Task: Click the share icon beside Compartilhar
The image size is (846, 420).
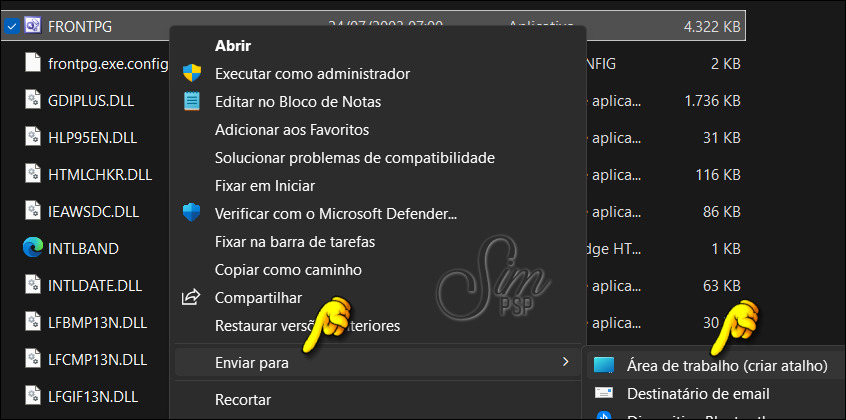Action: point(192,298)
